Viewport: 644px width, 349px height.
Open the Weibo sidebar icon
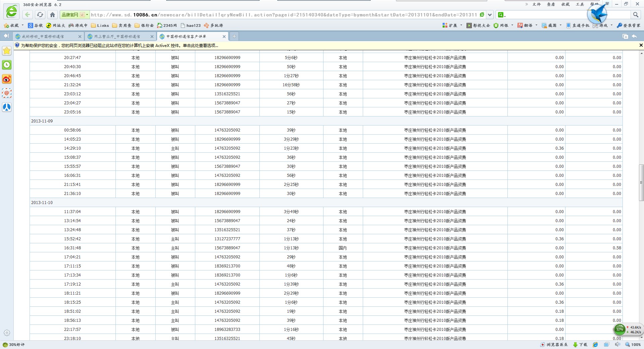pos(7,79)
